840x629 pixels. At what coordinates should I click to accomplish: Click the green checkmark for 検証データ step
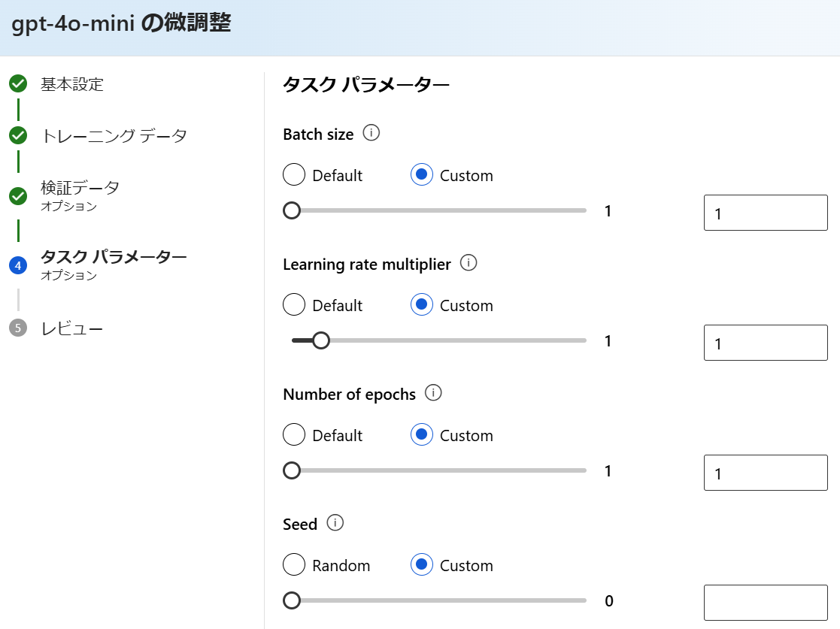(x=18, y=195)
